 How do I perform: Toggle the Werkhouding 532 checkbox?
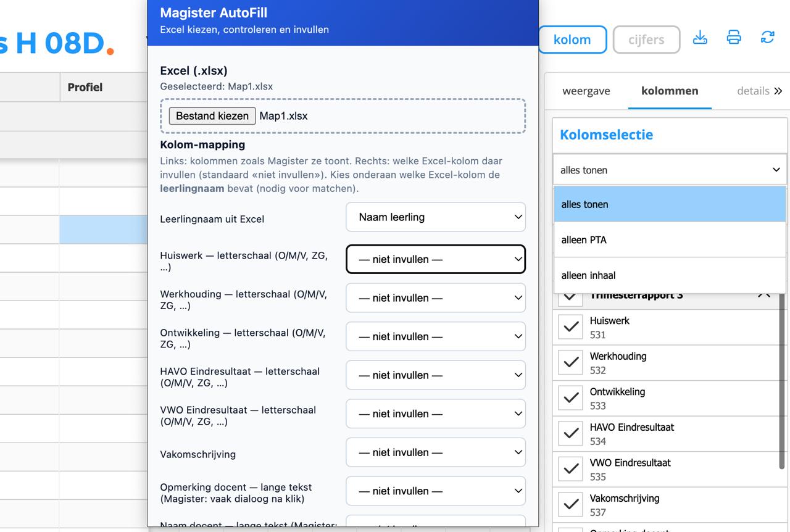tap(570, 363)
